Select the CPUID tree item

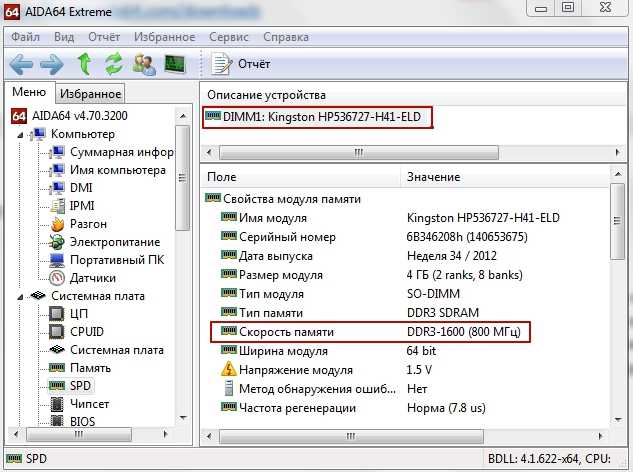click(x=87, y=331)
